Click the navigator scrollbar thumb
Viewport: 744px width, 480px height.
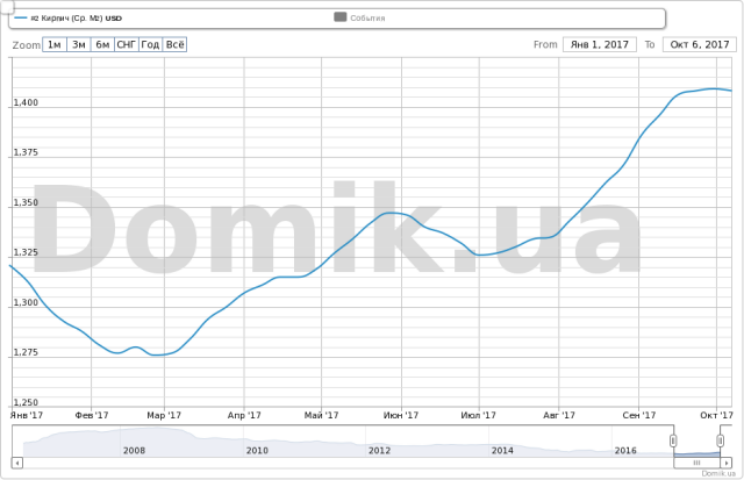(x=697, y=463)
